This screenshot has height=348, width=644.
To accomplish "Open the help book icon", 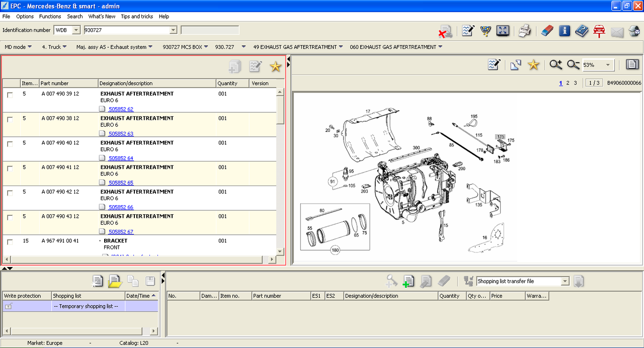I will [x=582, y=31].
